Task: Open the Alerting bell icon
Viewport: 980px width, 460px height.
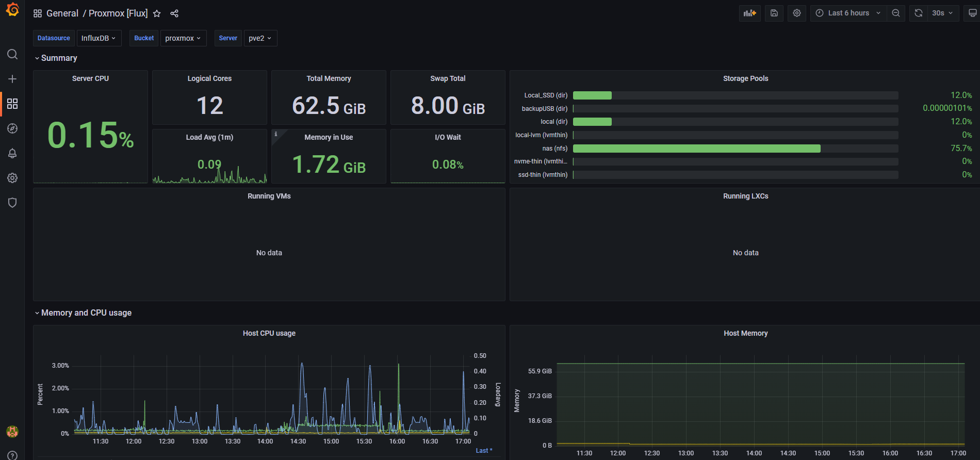Action: (x=12, y=153)
